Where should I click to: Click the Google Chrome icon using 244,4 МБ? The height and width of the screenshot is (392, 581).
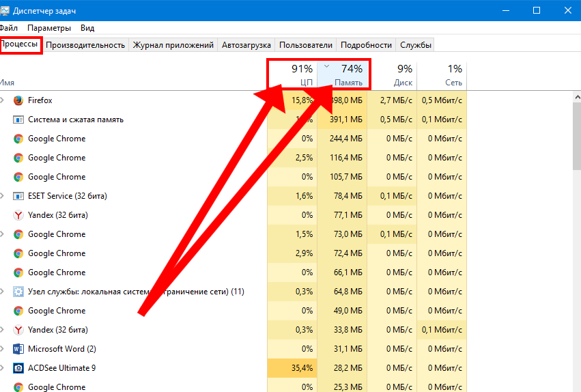coord(18,139)
